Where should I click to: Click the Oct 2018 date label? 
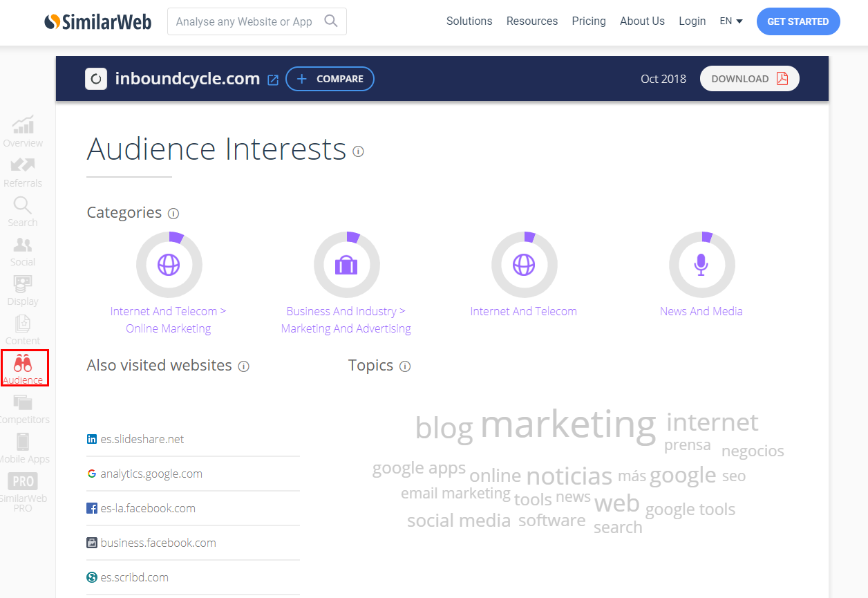pyautogui.click(x=663, y=79)
